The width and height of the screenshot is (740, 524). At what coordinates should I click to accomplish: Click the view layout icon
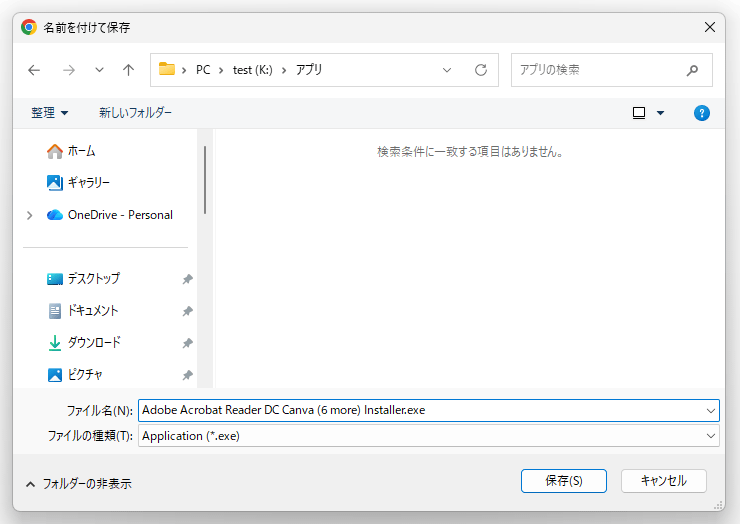pos(639,113)
